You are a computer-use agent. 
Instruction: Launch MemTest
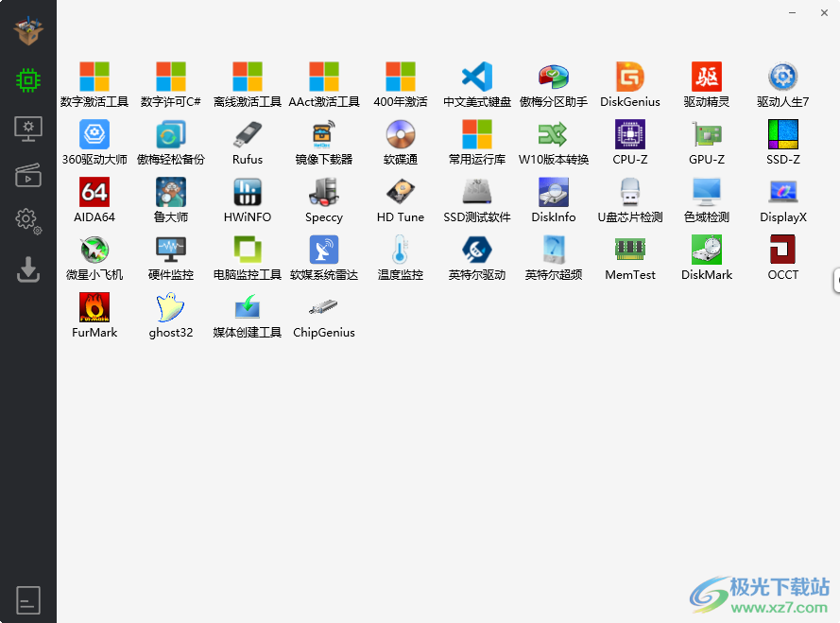point(630,250)
